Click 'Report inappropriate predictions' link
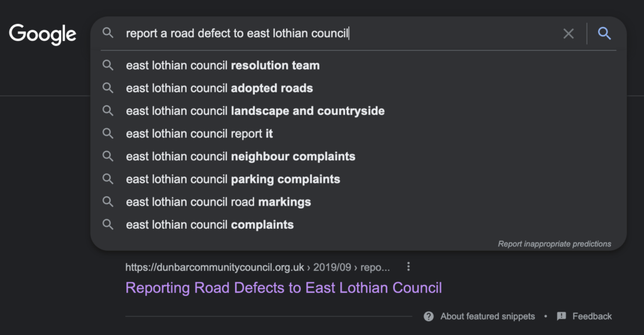The height and width of the screenshot is (335, 644). coord(554,244)
